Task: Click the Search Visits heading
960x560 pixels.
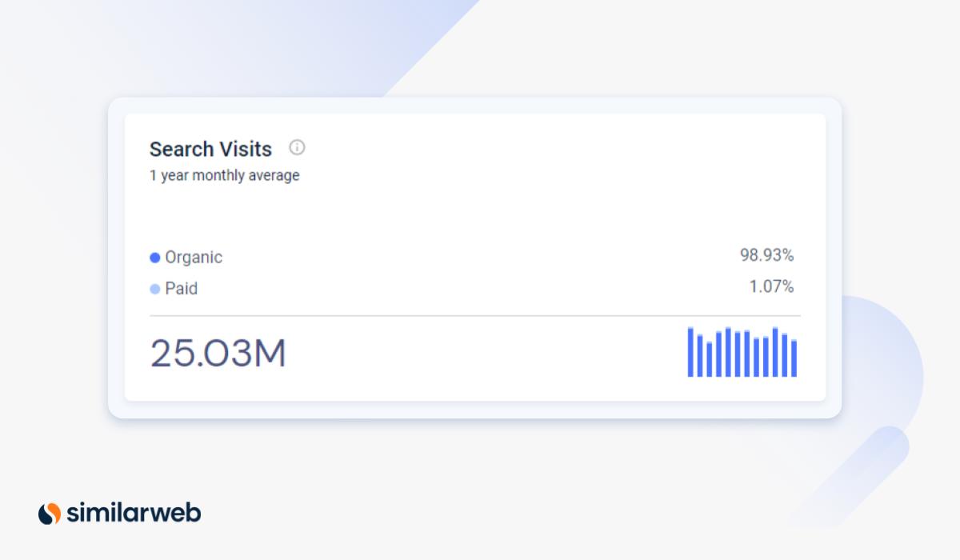Action: (x=210, y=149)
